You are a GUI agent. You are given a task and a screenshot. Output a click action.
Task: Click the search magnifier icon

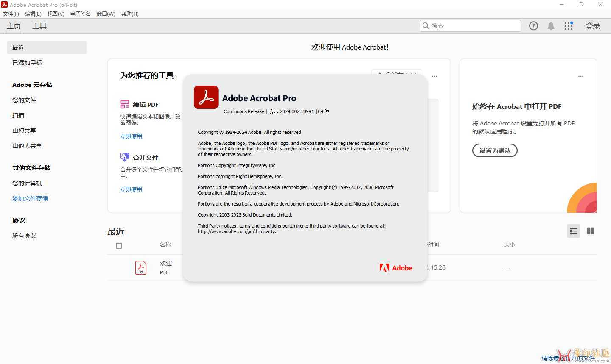(x=426, y=26)
